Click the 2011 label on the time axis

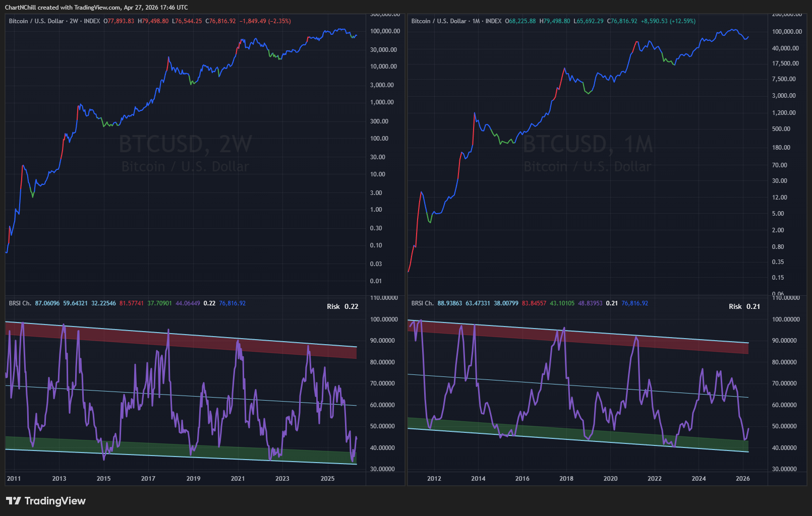(x=14, y=479)
